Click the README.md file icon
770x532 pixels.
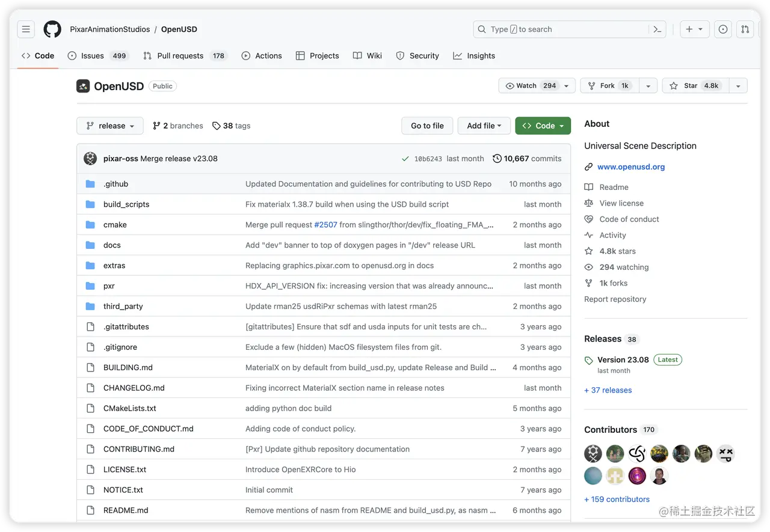tap(90, 510)
